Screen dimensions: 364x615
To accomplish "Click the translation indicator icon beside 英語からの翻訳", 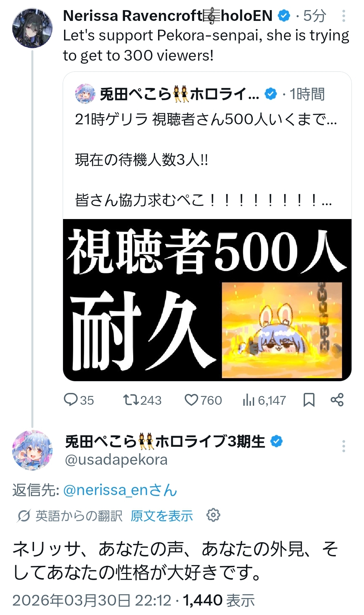I will pos(24,516).
